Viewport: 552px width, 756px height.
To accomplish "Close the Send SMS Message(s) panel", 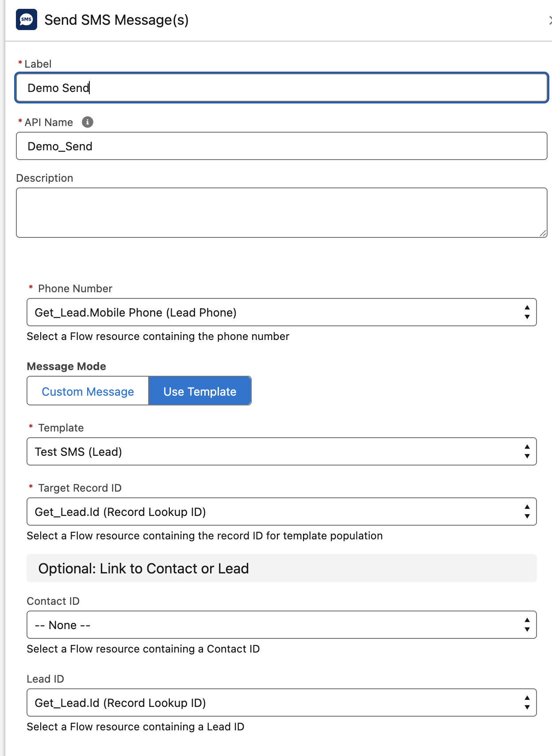I will click(x=550, y=20).
